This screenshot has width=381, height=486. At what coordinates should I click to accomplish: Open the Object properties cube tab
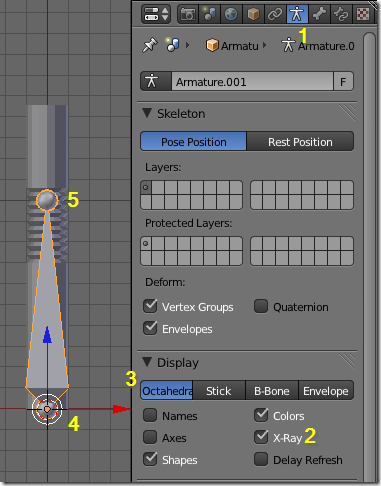(x=253, y=14)
